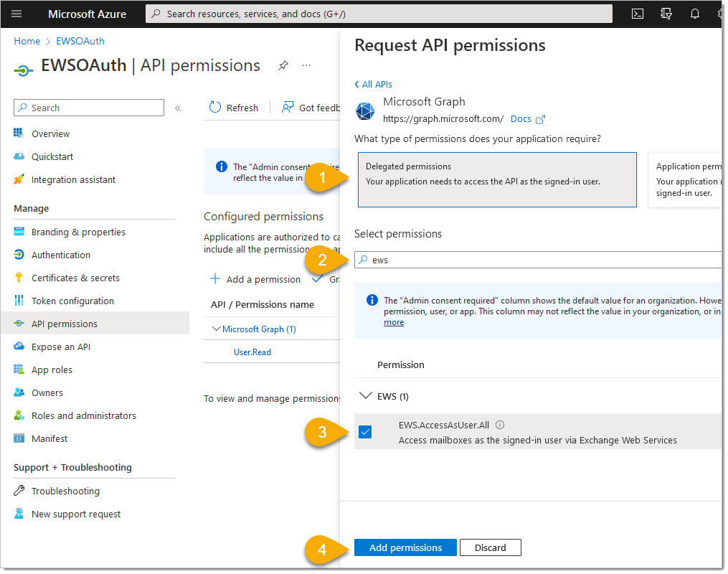Uncheck the EWS.AccessAsUser.All checkbox
This screenshot has width=728, height=574.
367,433
